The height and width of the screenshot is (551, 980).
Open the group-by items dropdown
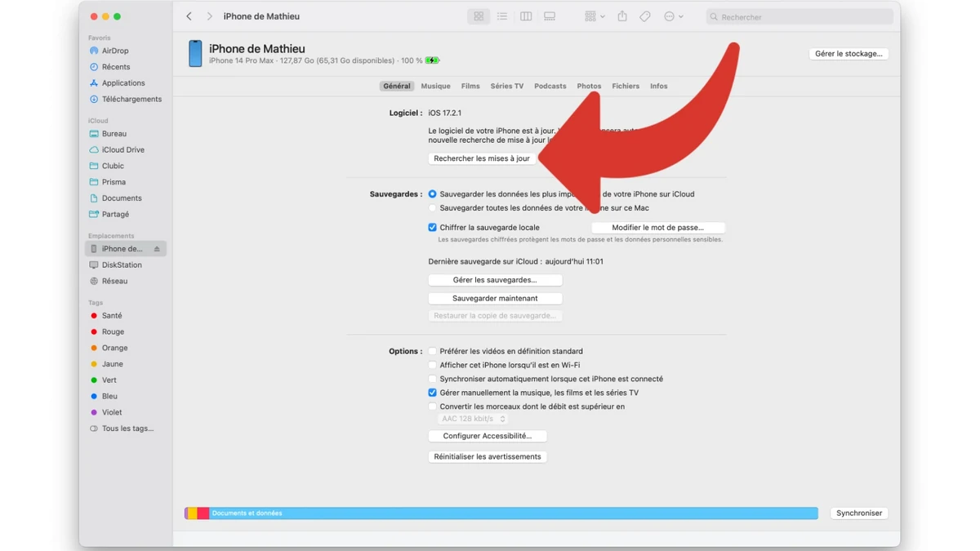pyautogui.click(x=595, y=16)
